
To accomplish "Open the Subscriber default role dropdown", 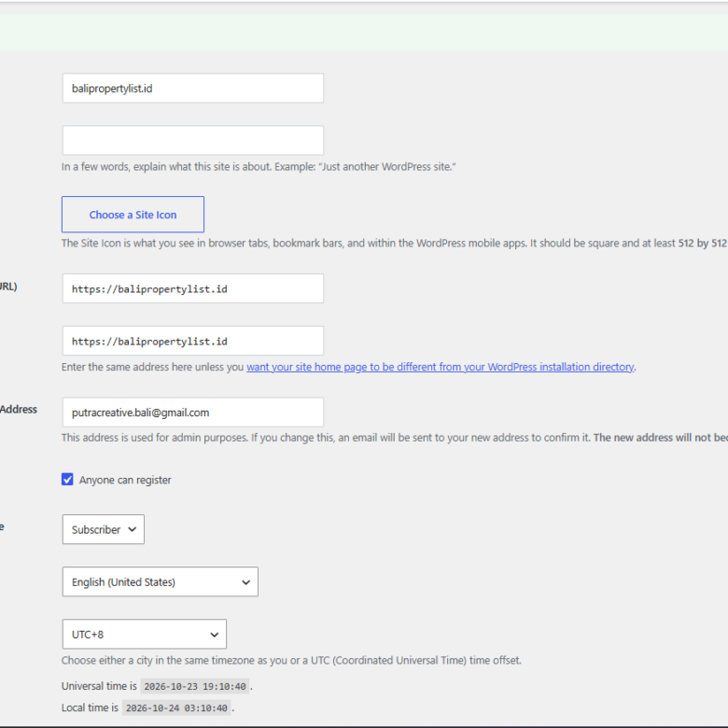I will [x=103, y=529].
